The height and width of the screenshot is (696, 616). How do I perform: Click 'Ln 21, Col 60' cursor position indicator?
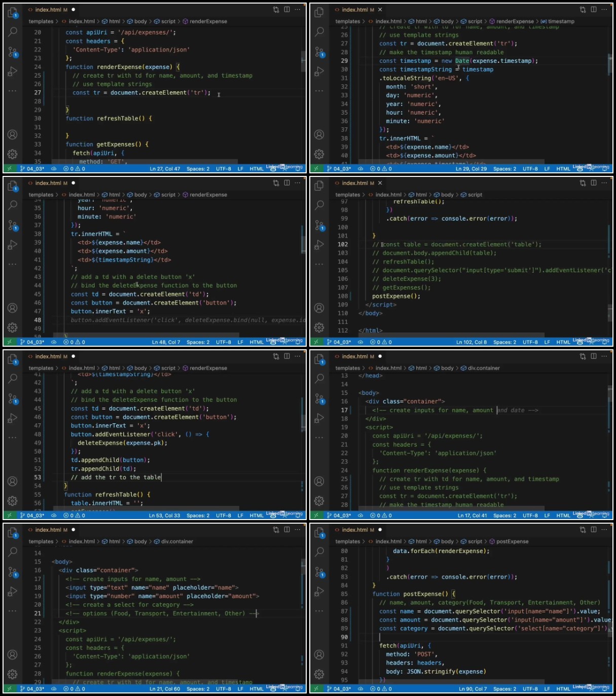165,689
